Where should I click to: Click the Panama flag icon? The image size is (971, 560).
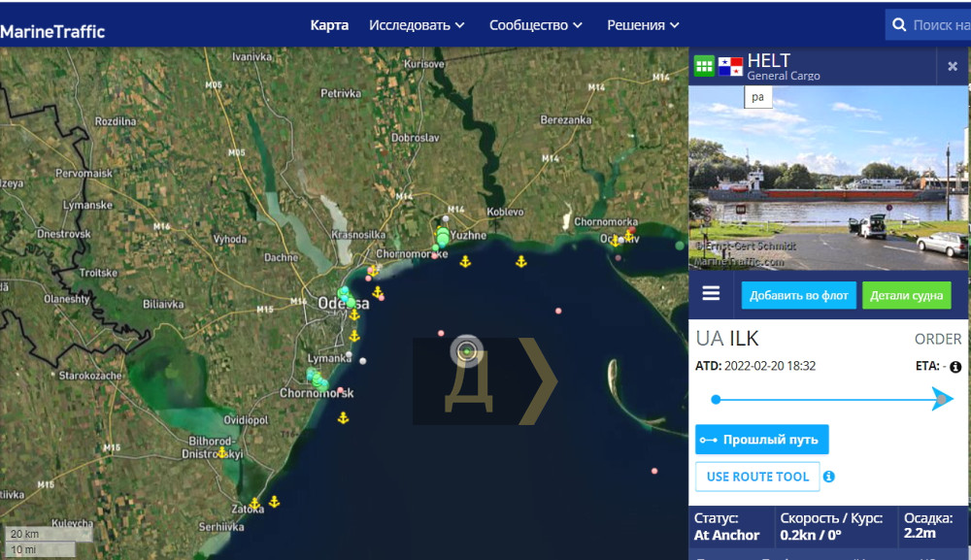point(730,67)
